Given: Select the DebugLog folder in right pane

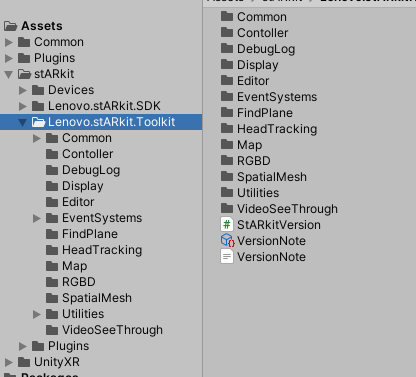Looking at the screenshot, I should (258, 49).
